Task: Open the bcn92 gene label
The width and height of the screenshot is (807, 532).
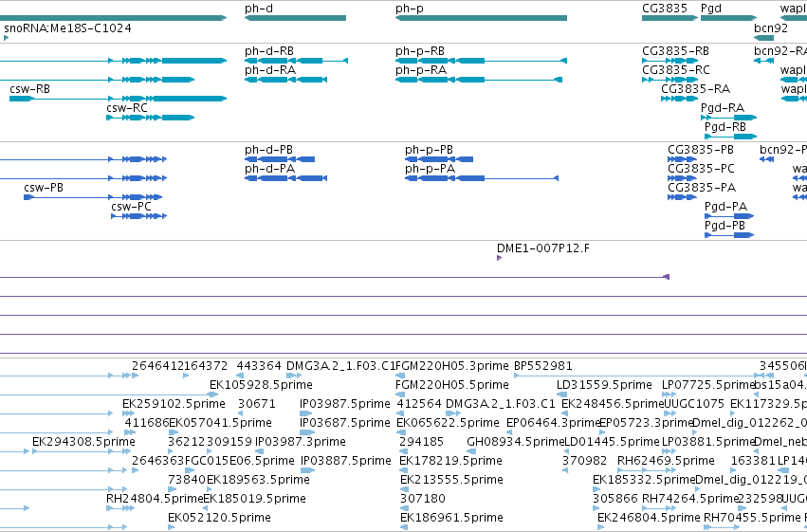Action: 771,28
